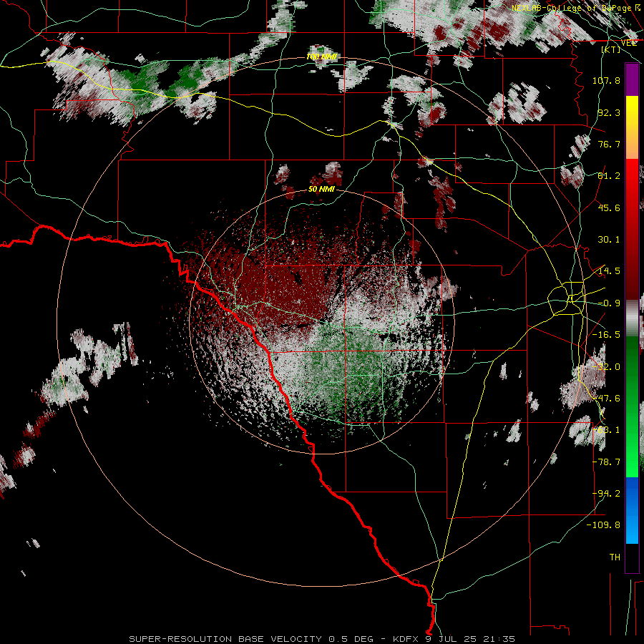Click the "-32.0" velocity scale value
This screenshot has width=644, height=644.
[606, 366]
